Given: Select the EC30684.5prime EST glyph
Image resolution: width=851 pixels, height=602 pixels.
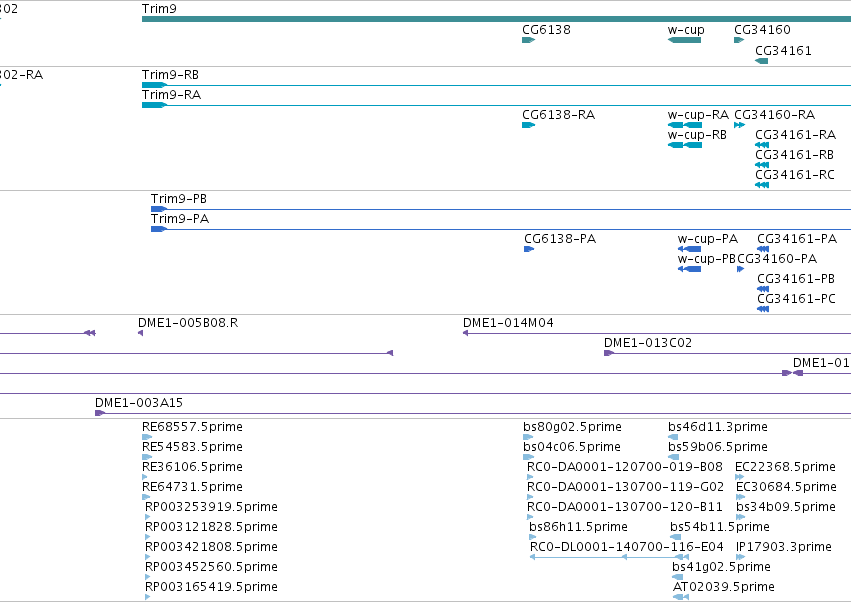Looking at the screenshot, I should click(741, 497).
